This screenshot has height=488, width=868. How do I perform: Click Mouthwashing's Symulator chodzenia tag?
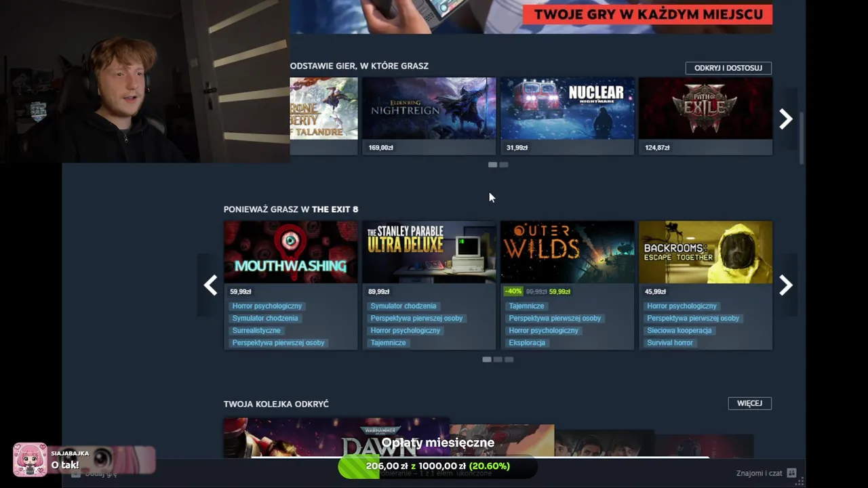pos(265,319)
